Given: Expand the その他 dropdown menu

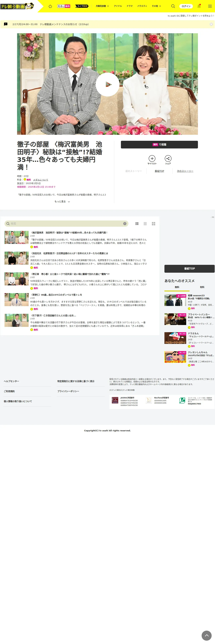Looking at the screenshot, I should point(156,6).
